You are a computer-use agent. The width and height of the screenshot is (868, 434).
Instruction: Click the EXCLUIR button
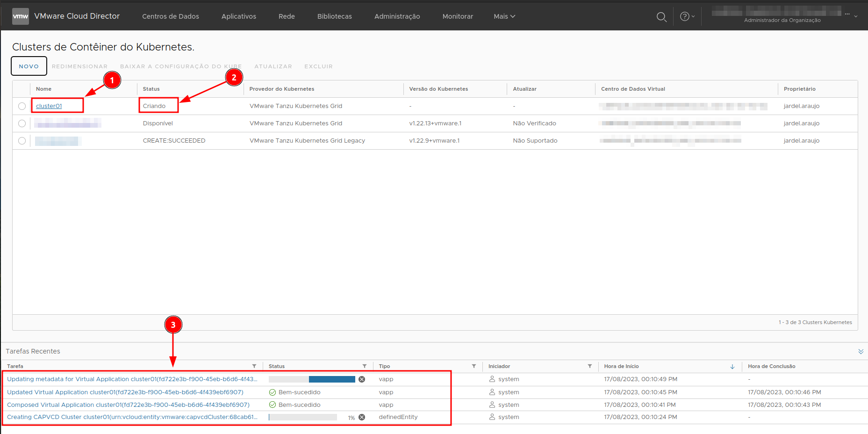(318, 66)
